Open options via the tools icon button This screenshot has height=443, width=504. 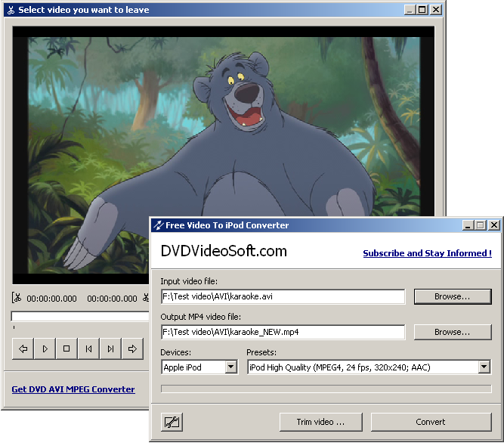[172, 422]
